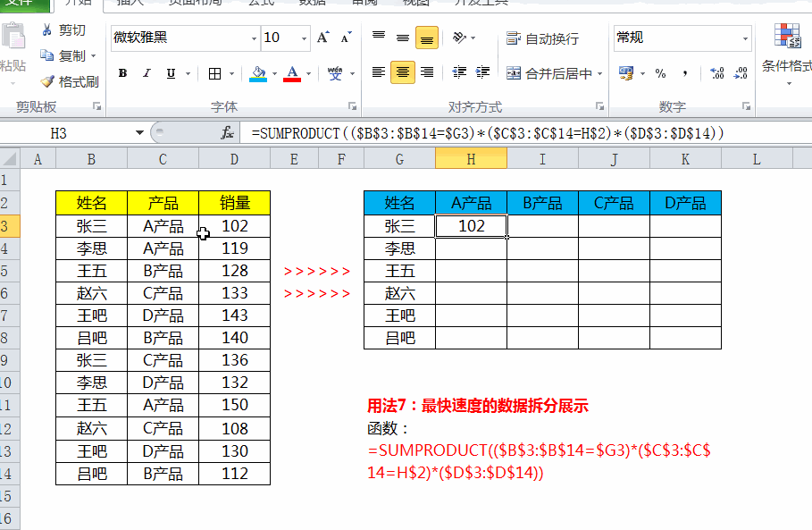
Task: Select the D产品 header in K2
Action: click(685, 203)
